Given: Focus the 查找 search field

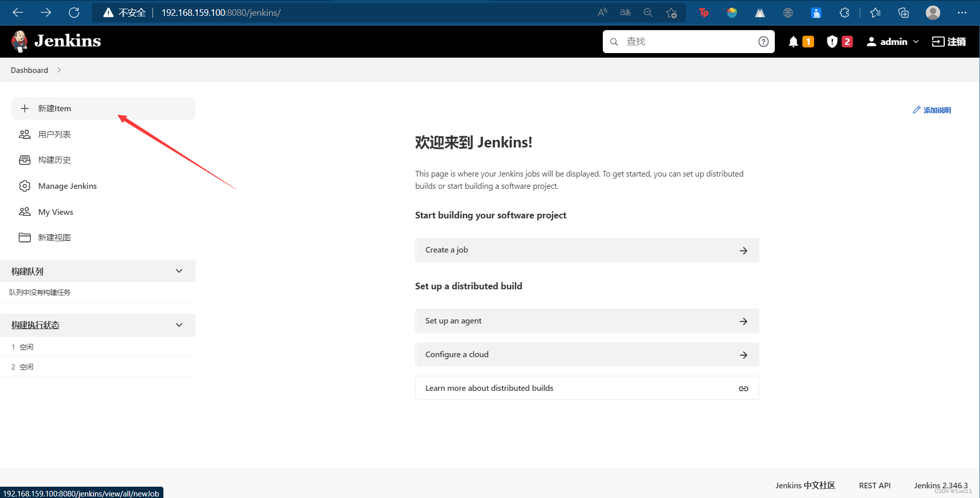Looking at the screenshot, I should (x=688, y=42).
